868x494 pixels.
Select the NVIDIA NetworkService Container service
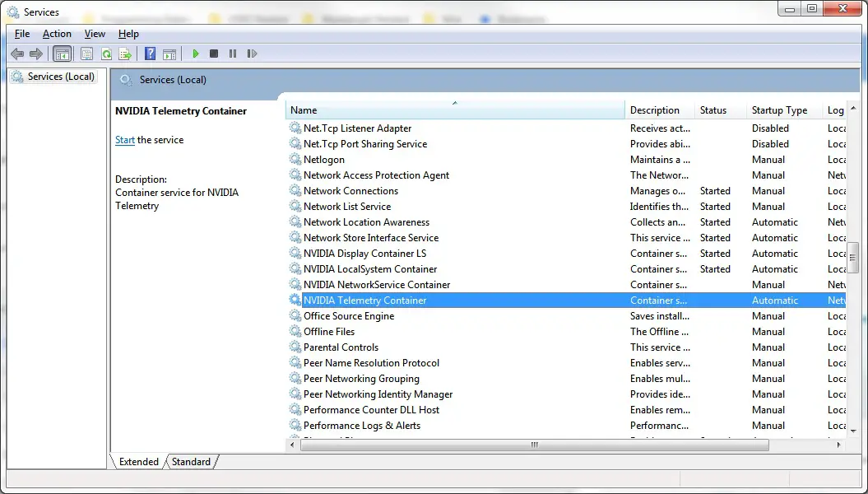pos(377,285)
